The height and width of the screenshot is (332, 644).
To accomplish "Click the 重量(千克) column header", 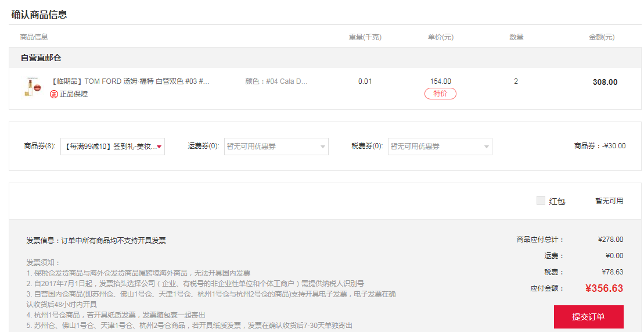I will click(x=365, y=37).
